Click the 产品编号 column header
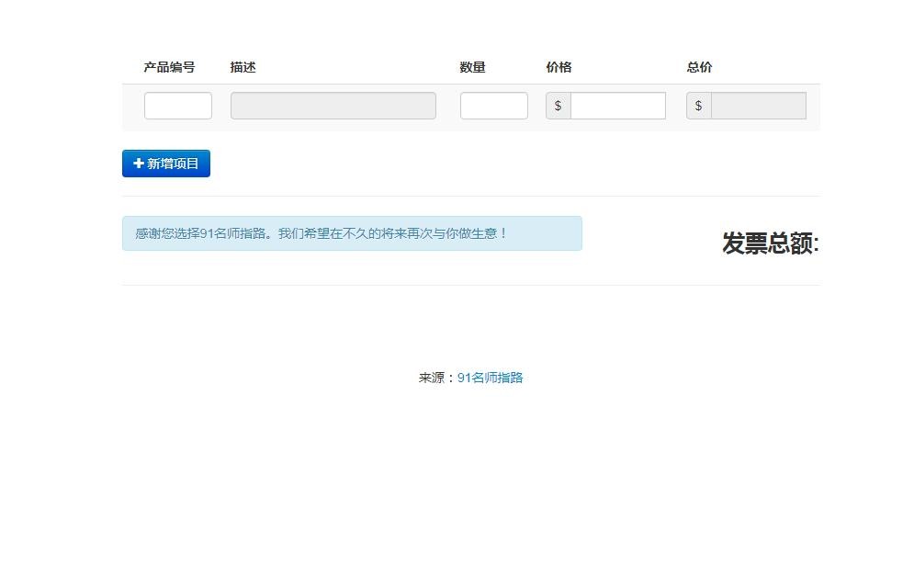The height and width of the screenshot is (588, 914). point(169,67)
